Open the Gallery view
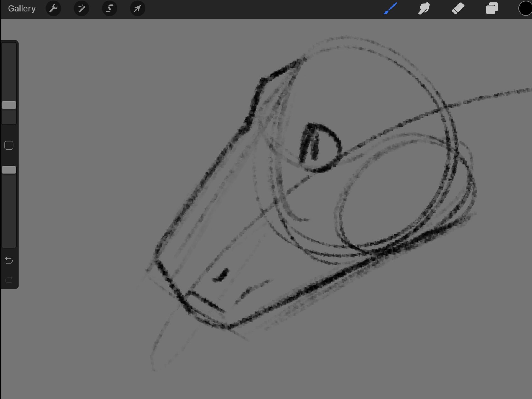Image resolution: width=532 pixels, height=399 pixels. pos(22,9)
